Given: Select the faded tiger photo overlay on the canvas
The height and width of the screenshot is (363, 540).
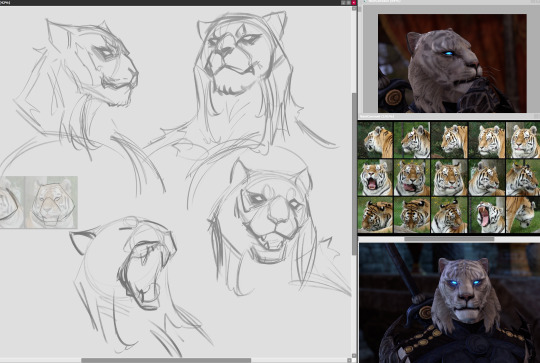Looking at the screenshot, I should 39,202.
